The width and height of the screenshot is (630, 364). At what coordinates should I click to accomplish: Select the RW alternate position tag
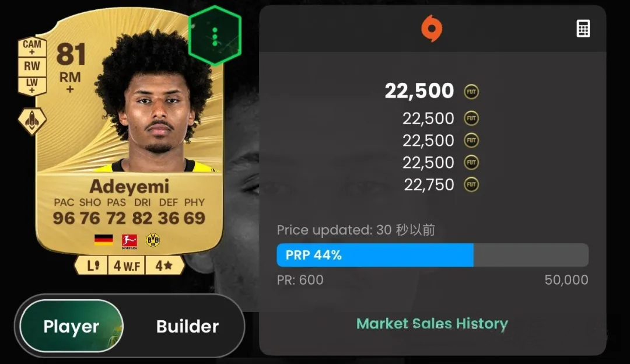(32, 66)
